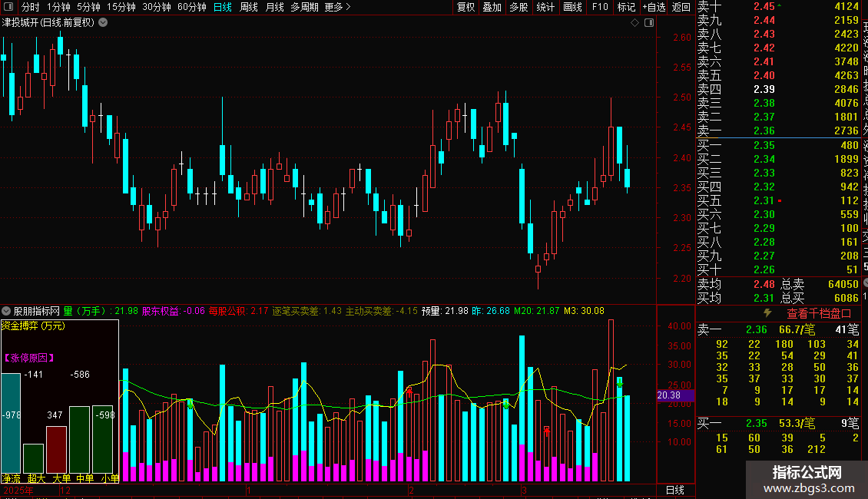The image size is (868, 499).
Task: Click the 股朋指标网 indicator name
Action: (36, 311)
